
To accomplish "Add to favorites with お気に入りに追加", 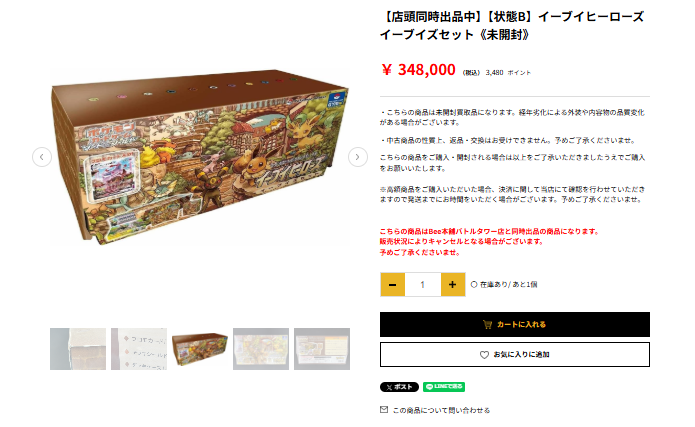I will pyautogui.click(x=515, y=354).
